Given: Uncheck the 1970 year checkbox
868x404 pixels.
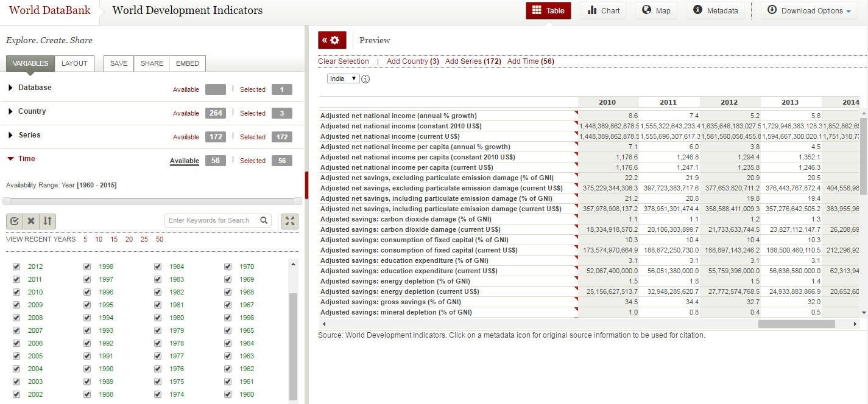Looking at the screenshot, I should coord(228,266).
